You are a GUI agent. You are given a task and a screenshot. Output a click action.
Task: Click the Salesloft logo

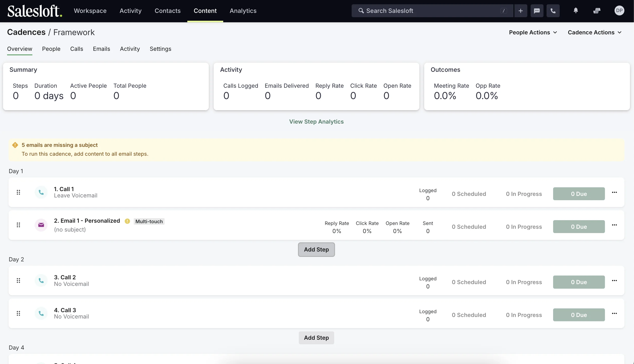[x=35, y=11]
